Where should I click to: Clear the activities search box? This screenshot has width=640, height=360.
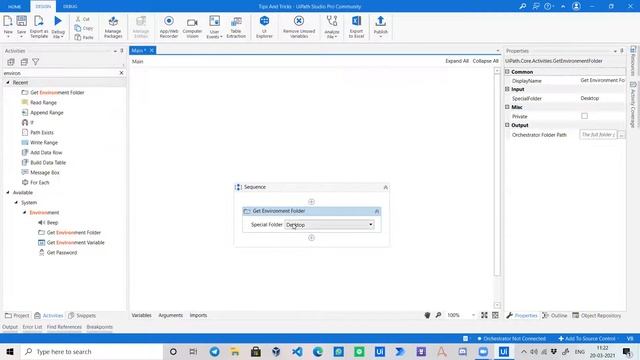click(x=121, y=73)
